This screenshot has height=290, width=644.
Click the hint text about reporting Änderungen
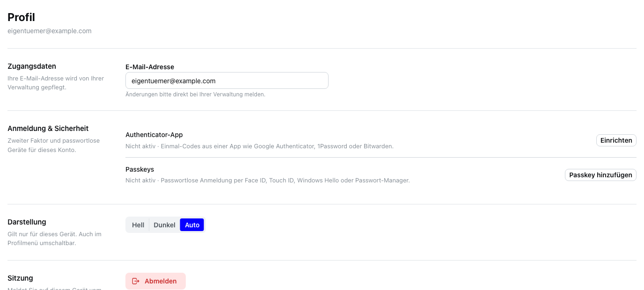click(195, 94)
